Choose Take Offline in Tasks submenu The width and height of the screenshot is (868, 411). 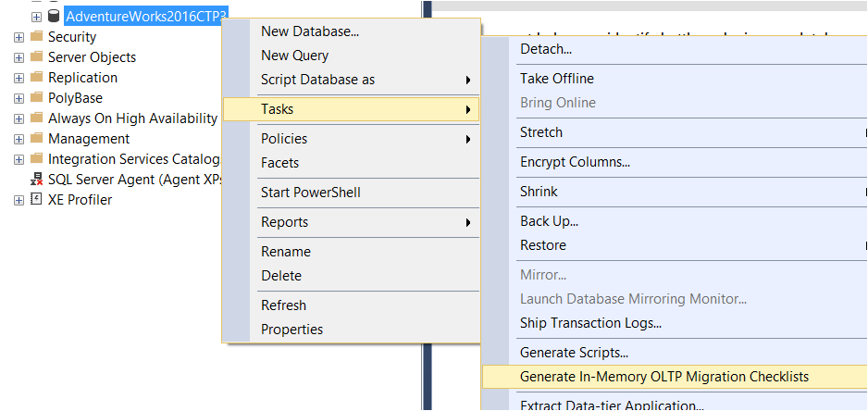tap(675, 79)
